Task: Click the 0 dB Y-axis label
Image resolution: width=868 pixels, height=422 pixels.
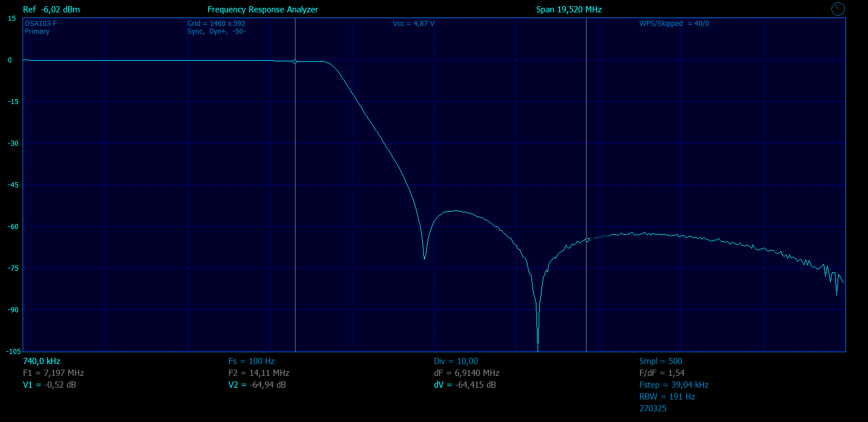Action: (x=10, y=60)
